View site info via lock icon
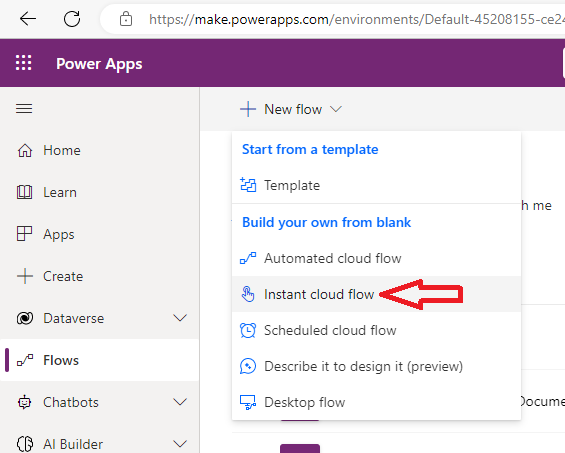This screenshot has height=453, width=565. click(126, 19)
